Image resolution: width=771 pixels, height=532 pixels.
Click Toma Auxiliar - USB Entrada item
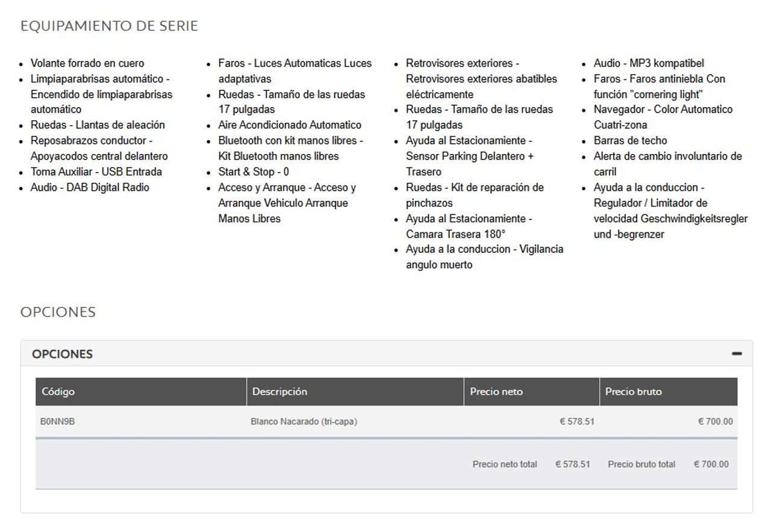tap(96, 172)
